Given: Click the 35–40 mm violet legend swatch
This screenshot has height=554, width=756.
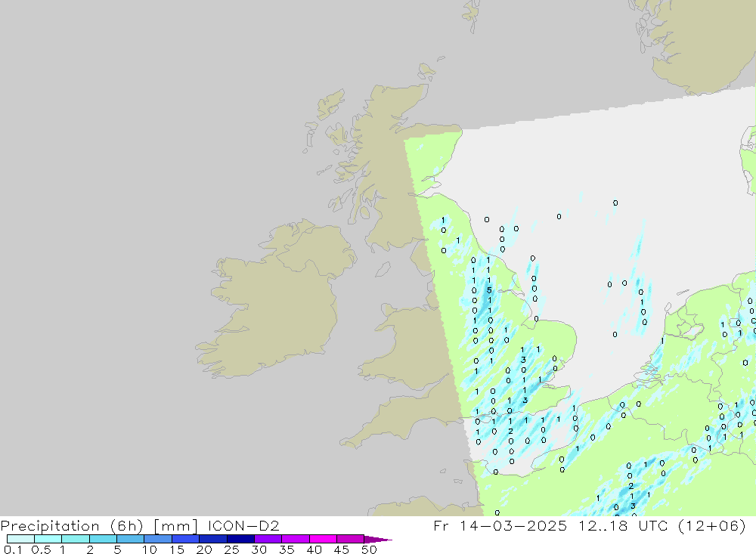Looking at the screenshot, I should [296, 539].
